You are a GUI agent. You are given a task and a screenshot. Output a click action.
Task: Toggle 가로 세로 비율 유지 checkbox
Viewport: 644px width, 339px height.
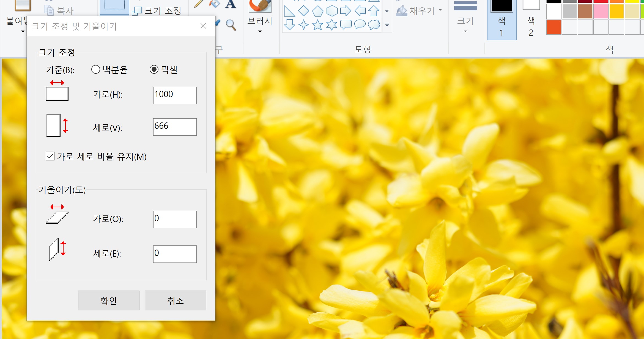tap(50, 156)
